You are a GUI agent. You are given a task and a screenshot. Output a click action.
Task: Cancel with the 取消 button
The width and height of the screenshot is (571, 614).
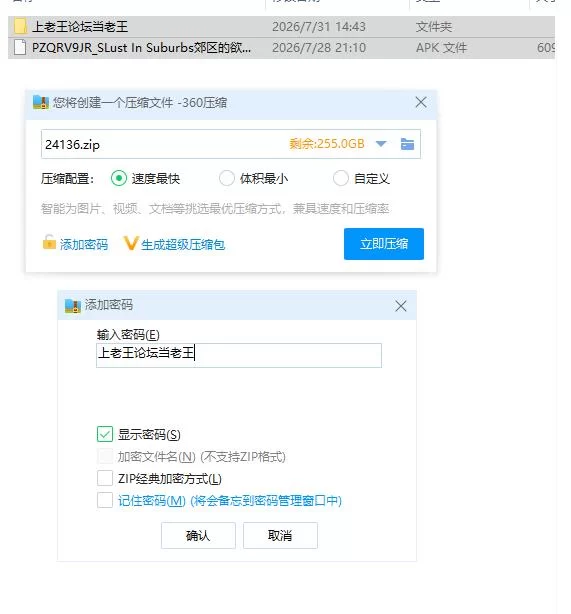coord(280,535)
